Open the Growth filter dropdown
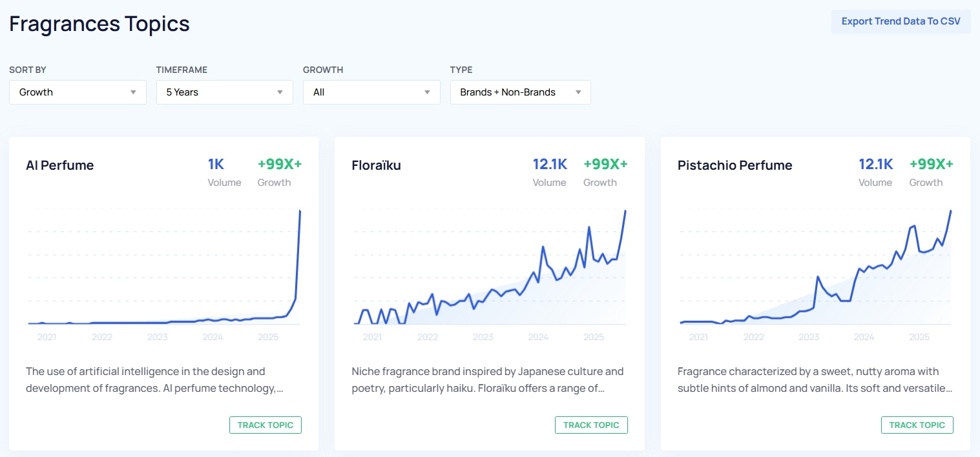This screenshot has width=980, height=457. point(371,92)
